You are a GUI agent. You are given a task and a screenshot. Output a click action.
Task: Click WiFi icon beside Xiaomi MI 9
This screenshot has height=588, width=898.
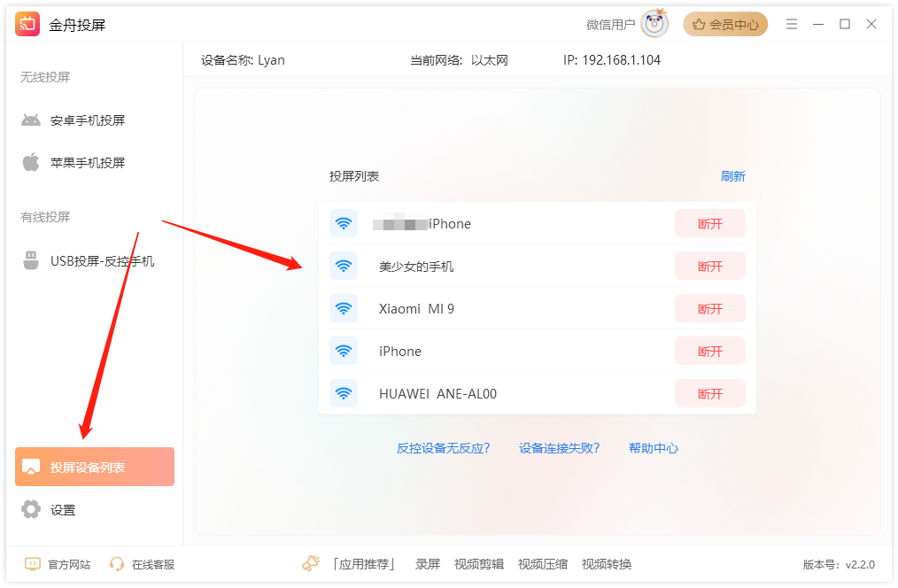coord(344,308)
